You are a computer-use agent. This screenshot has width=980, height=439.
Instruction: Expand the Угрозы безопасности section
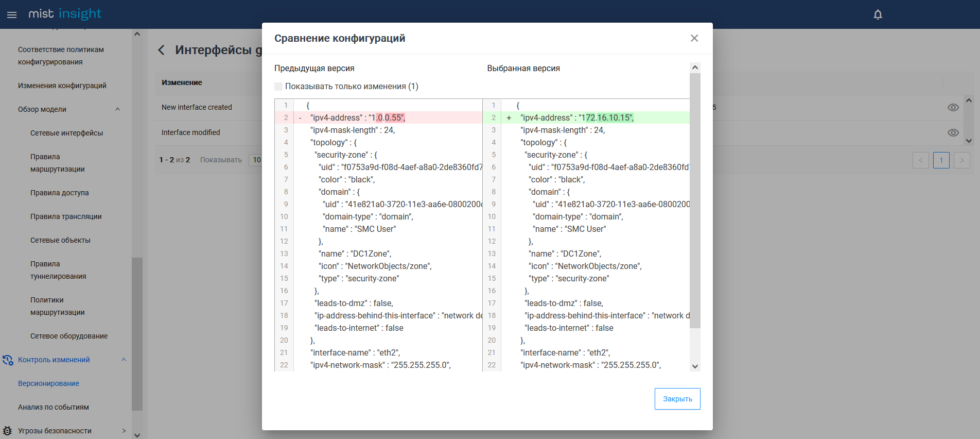[124, 431]
